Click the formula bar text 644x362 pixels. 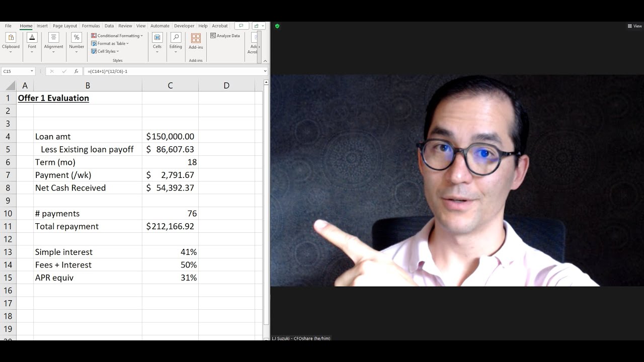(107, 71)
